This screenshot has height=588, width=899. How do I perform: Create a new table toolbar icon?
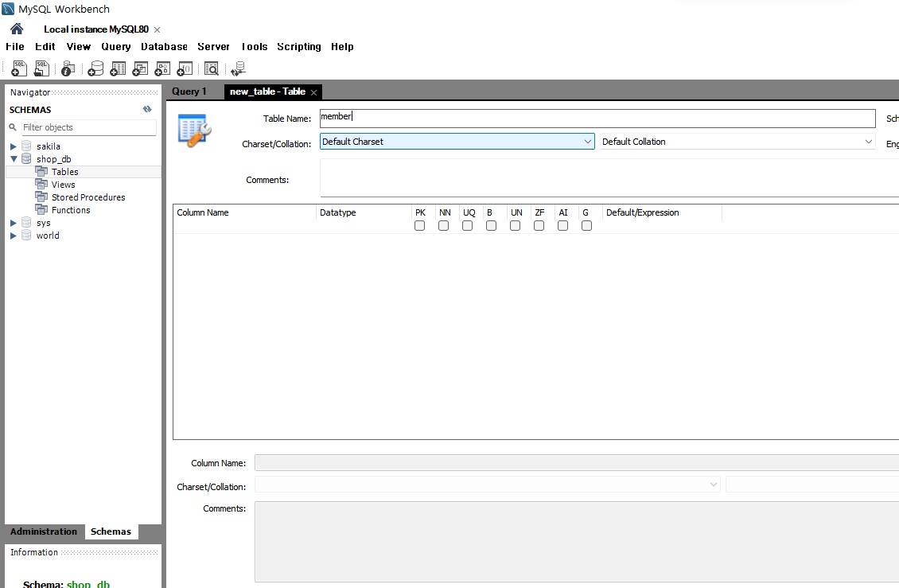[118, 69]
